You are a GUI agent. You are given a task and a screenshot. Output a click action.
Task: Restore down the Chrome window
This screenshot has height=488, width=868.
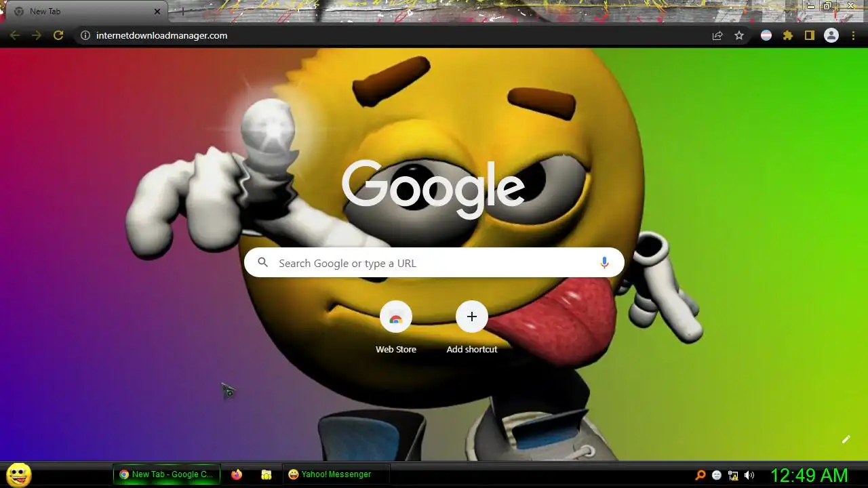(x=828, y=5)
